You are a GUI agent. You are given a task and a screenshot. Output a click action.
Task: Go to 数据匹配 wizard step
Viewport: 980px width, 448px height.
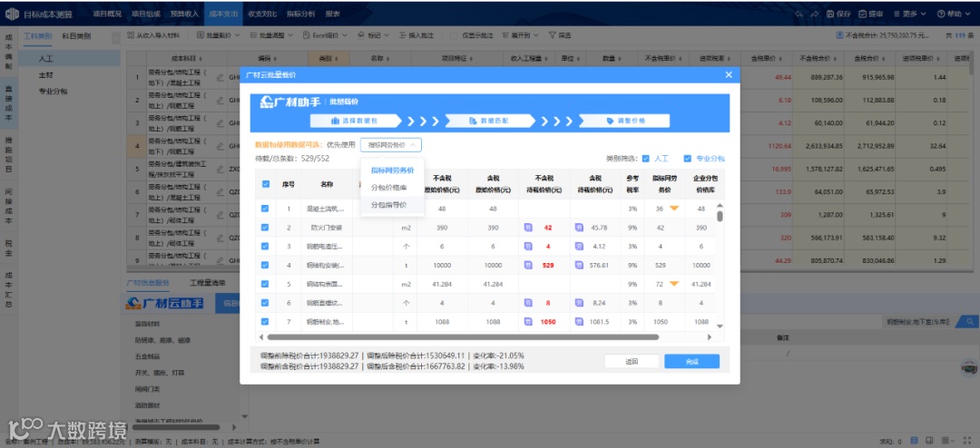489,121
